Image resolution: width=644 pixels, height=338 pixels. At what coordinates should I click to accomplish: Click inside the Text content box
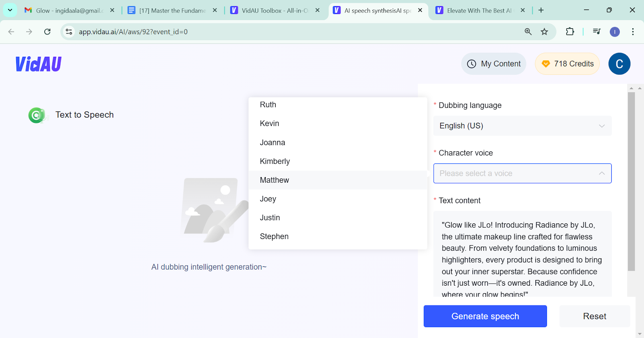pos(522,254)
